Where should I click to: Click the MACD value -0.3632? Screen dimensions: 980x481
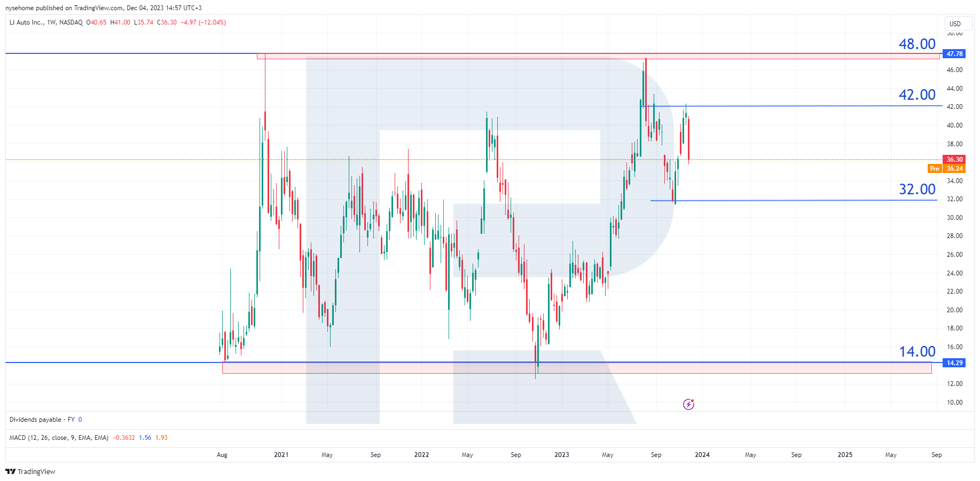[124, 438]
